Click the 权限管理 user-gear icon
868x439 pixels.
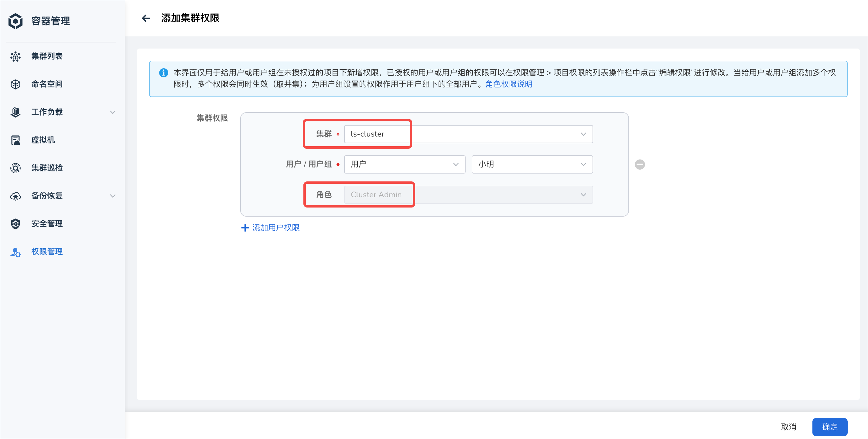pos(15,252)
